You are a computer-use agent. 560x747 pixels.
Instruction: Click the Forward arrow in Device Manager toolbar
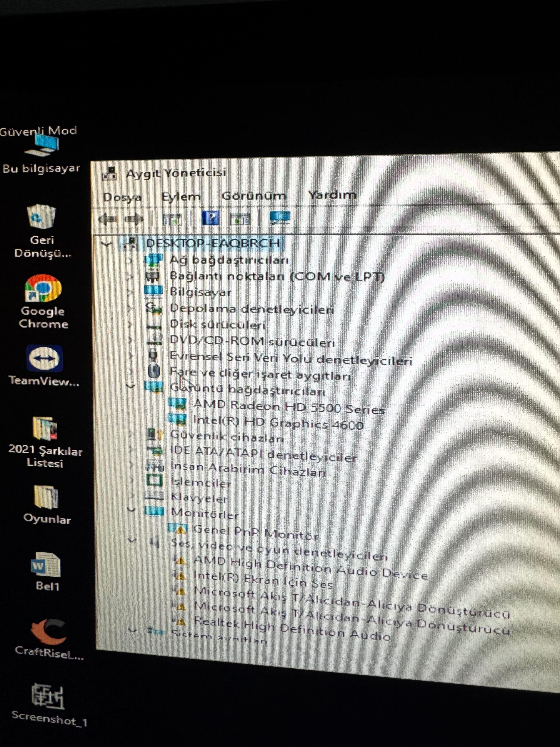pos(134,219)
